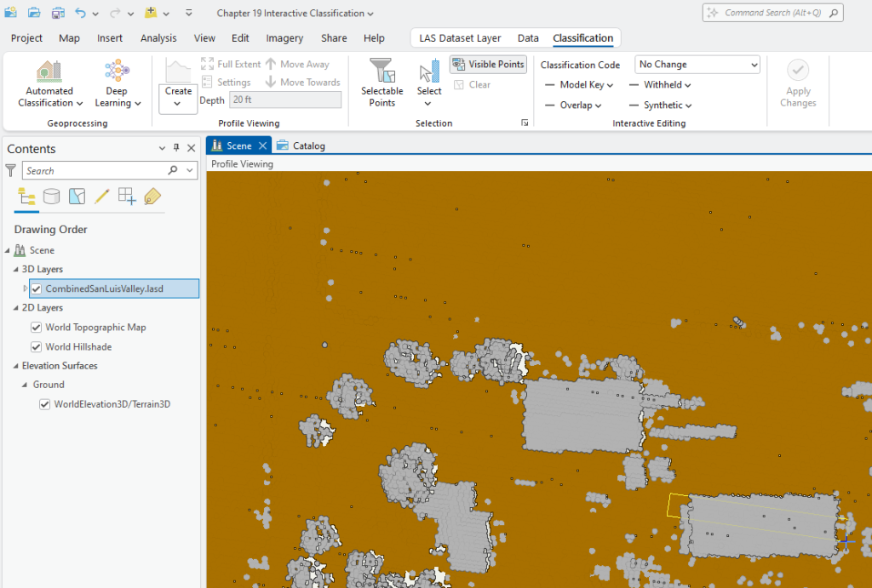Select the List By Editing pencil icon

[101, 196]
